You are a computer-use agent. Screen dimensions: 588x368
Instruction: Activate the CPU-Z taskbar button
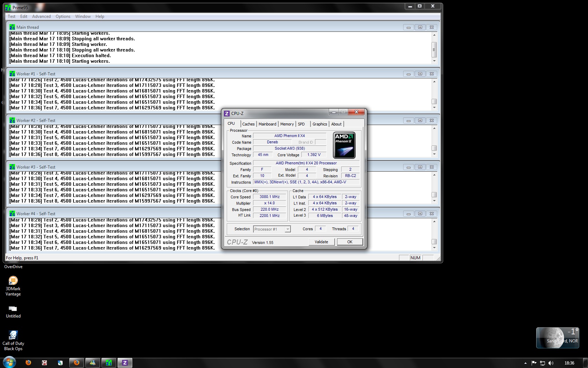[125, 363]
